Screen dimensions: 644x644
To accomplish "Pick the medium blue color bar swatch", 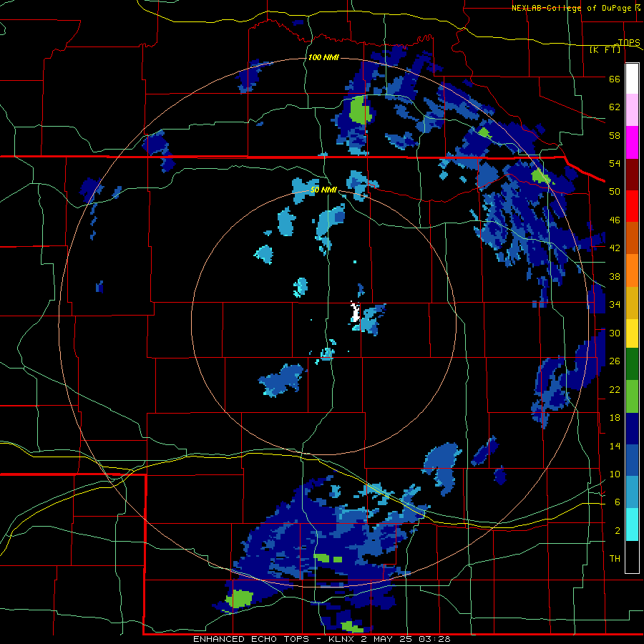I will 632,460.
